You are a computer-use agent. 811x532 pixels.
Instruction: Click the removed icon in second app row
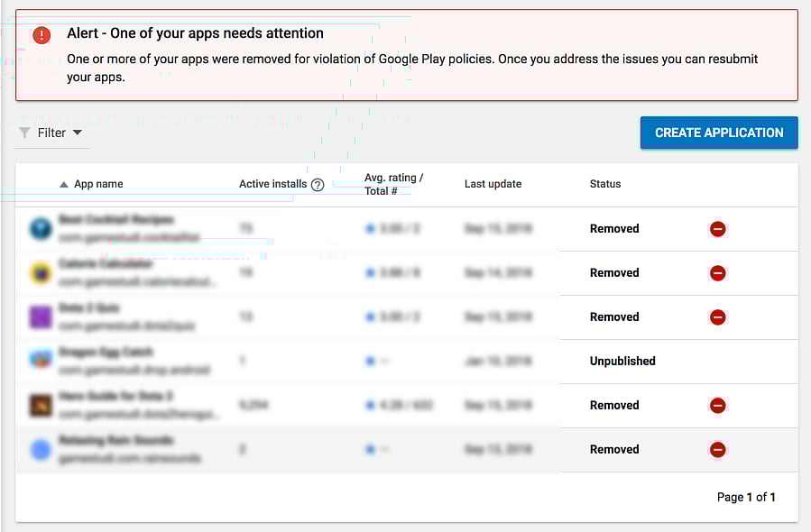pos(717,273)
